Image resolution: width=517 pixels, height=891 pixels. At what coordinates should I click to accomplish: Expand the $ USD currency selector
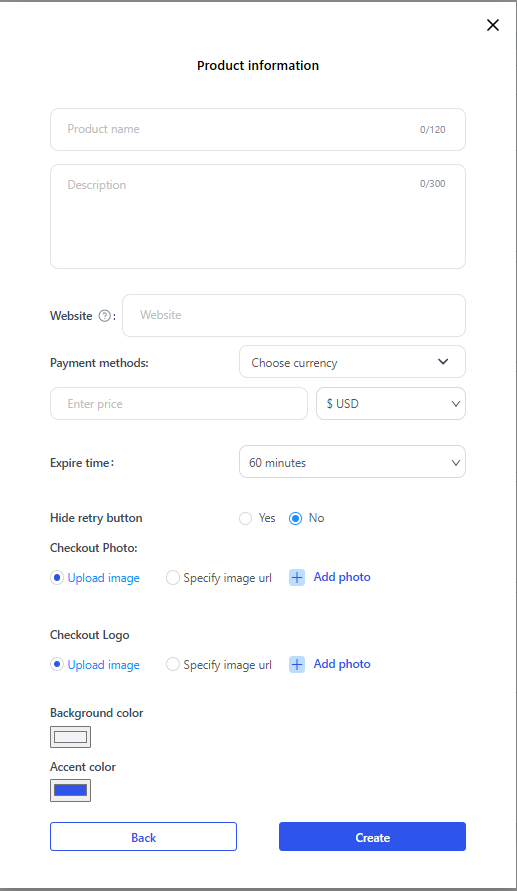click(x=391, y=403)
